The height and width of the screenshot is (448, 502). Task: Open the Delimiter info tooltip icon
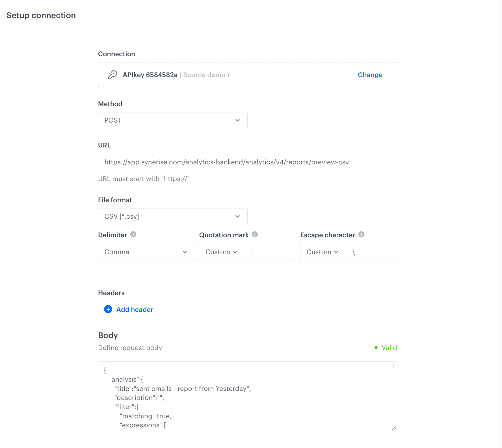[x=134, y=234]
